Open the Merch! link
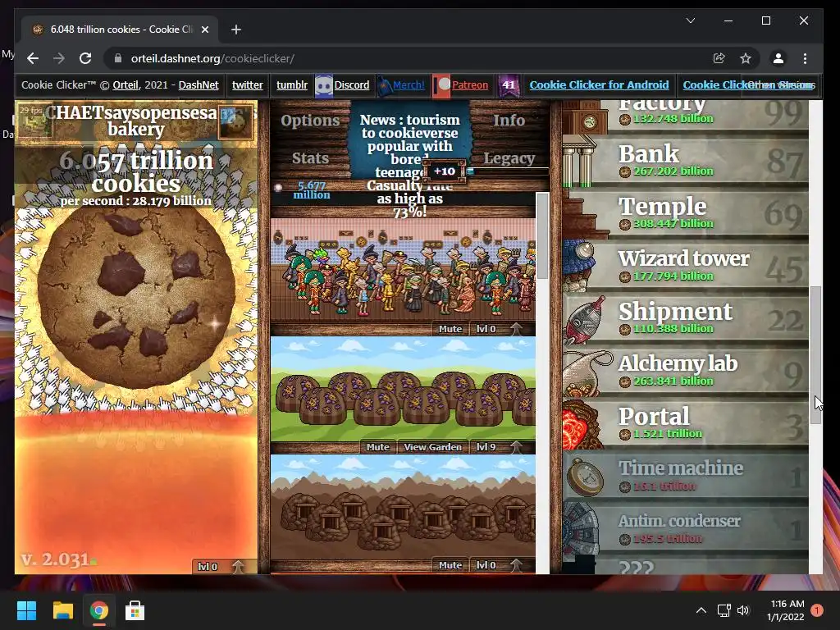 coord(409,84)
